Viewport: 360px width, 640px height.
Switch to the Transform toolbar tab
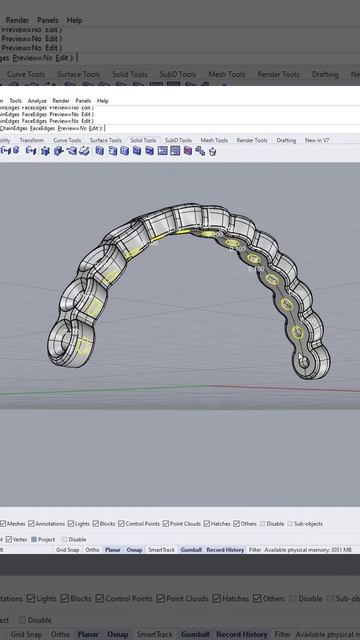coord(31,140)
